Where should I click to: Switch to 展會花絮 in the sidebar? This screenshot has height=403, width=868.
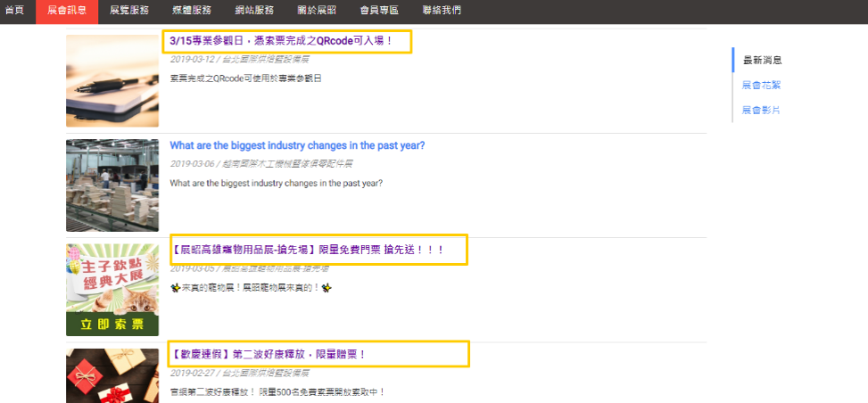click(x=762, y=86)
